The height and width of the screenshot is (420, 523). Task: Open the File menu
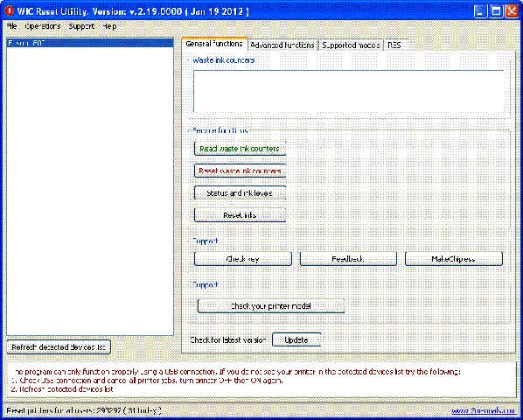point(11,26)
